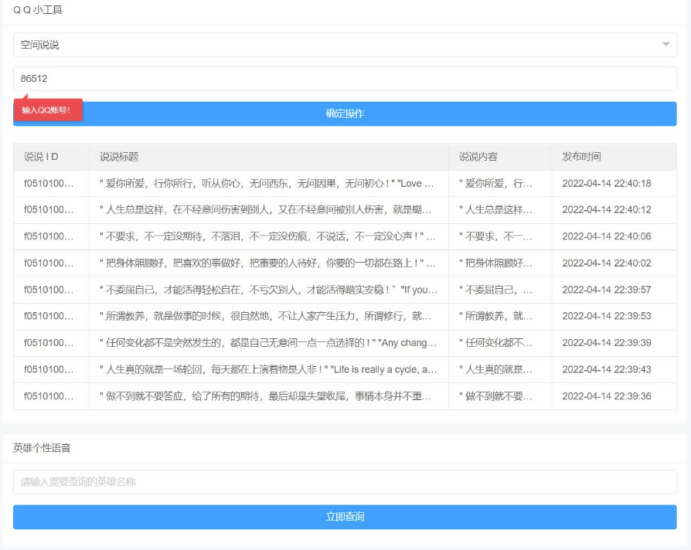Image resolution: width=691 pixels, height=550 pixels.
Task: Focus the 请输入需要查询的英雄名称 input field
Action: (x=345, y=482)
